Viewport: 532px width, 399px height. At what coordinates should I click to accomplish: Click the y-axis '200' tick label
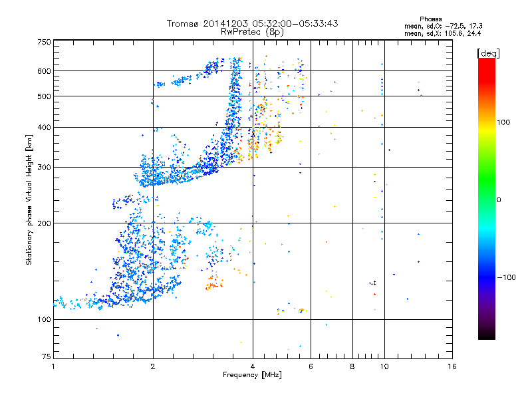[44, 223]
